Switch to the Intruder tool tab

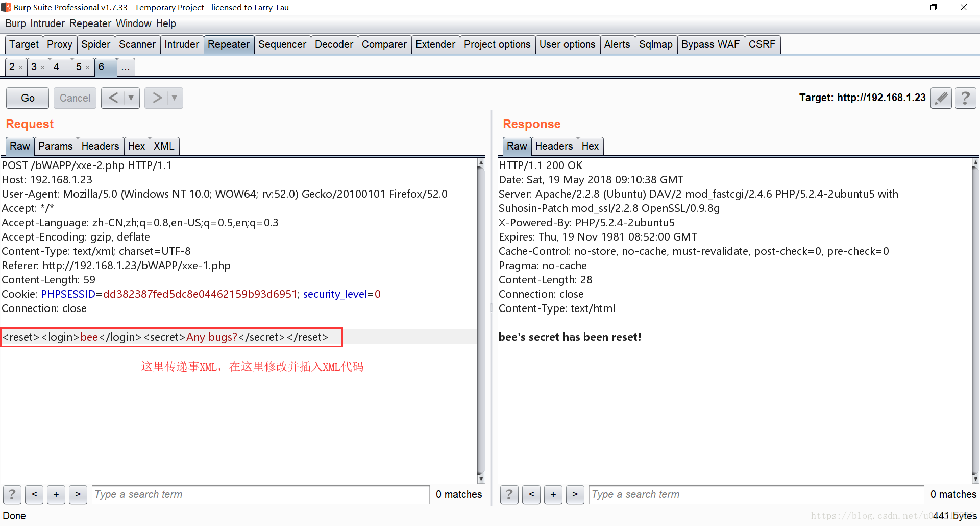click(x=182, y=44)
